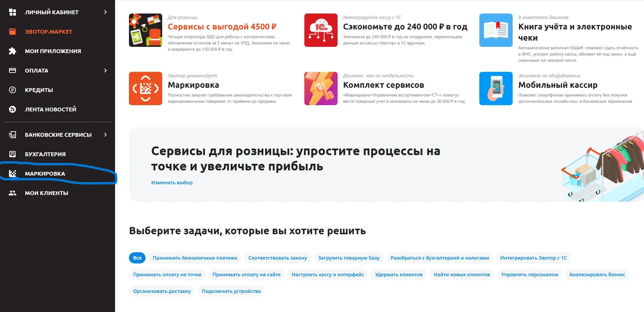Open Мои клиенты menu item

point(46,193)
